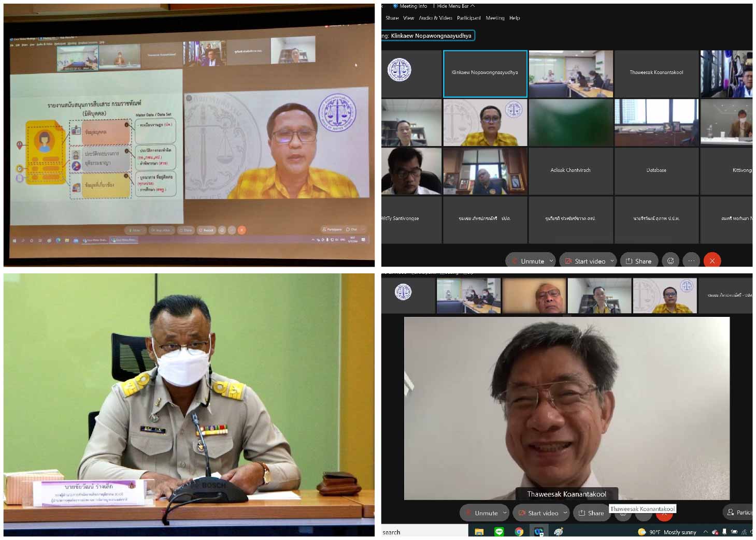This screenshot has width=756, height=540.
Task: Open File Explorer from the taskbar
Action: [479, 532]
